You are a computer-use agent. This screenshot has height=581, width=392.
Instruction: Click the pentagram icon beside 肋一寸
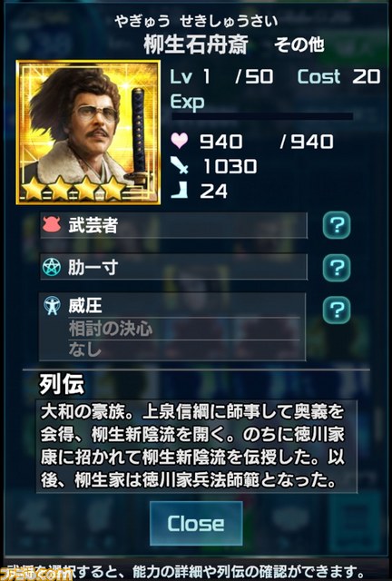[x=52, y=267]
